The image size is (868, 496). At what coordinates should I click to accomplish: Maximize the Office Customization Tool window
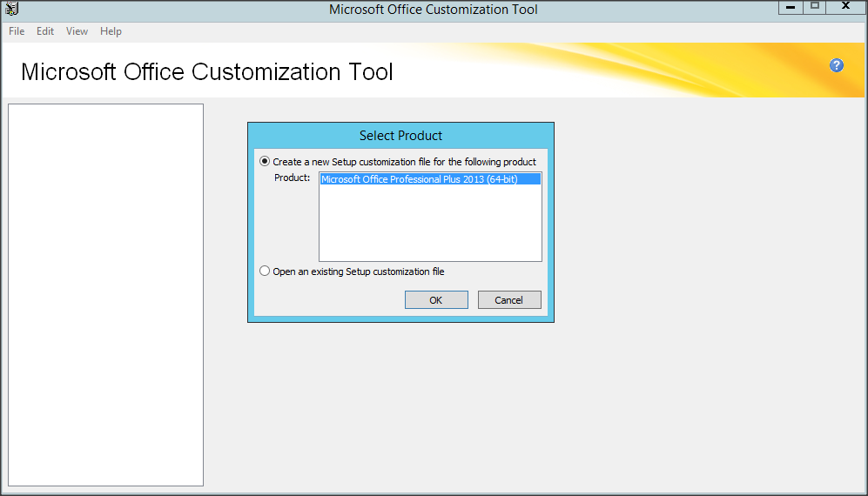(x=815, y=7)
